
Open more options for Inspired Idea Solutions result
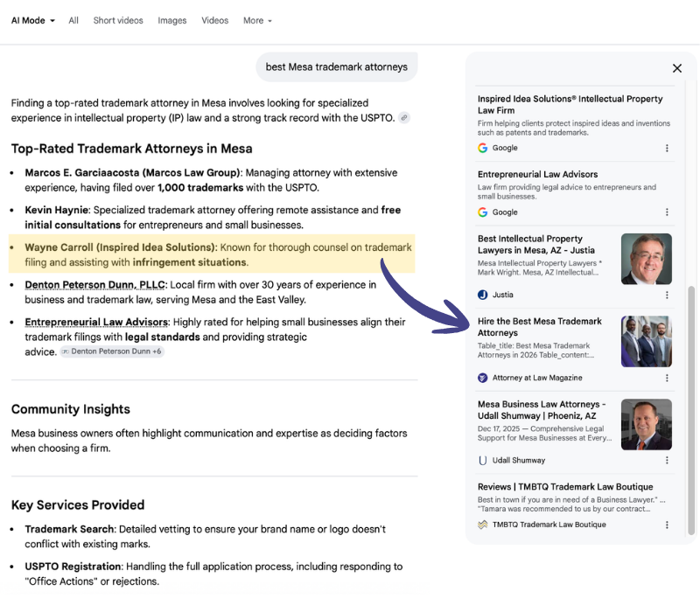667,148
